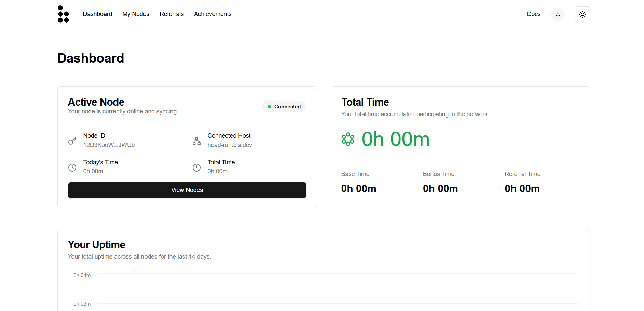This screenshot has height=311, width=644.
Task: Click the Bonus Time value
Action: [440, 189]
